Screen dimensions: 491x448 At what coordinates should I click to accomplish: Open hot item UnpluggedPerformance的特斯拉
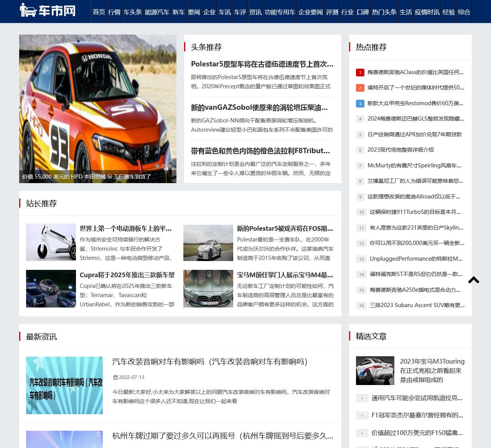click(416, 259)
